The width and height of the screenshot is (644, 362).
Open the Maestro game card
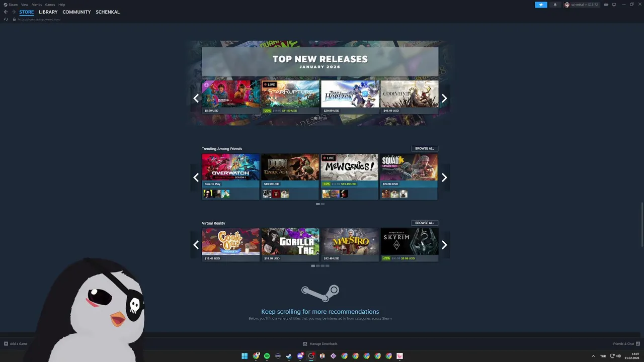pos(350,245)
